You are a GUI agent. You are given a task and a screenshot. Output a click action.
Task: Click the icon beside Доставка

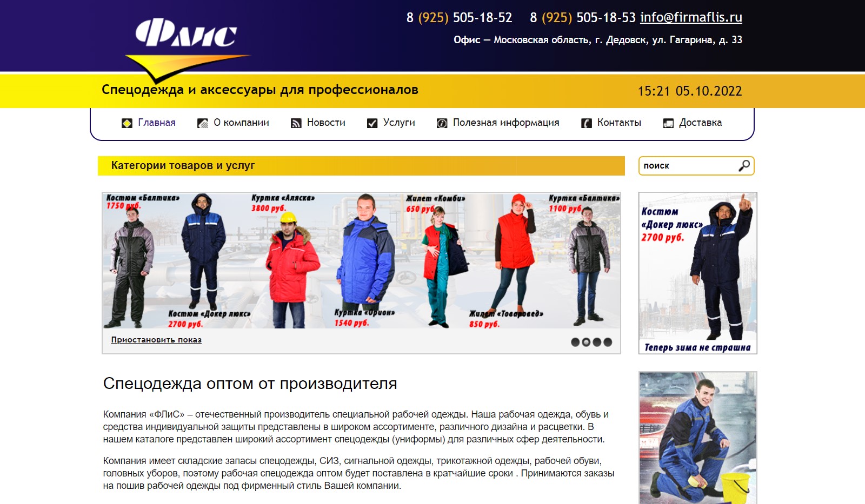[668, 123]
